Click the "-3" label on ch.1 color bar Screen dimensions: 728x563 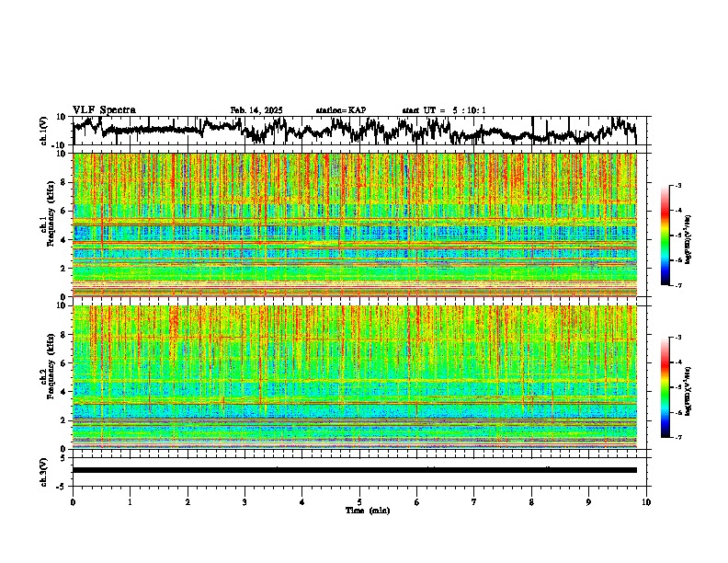coord(677,185)
